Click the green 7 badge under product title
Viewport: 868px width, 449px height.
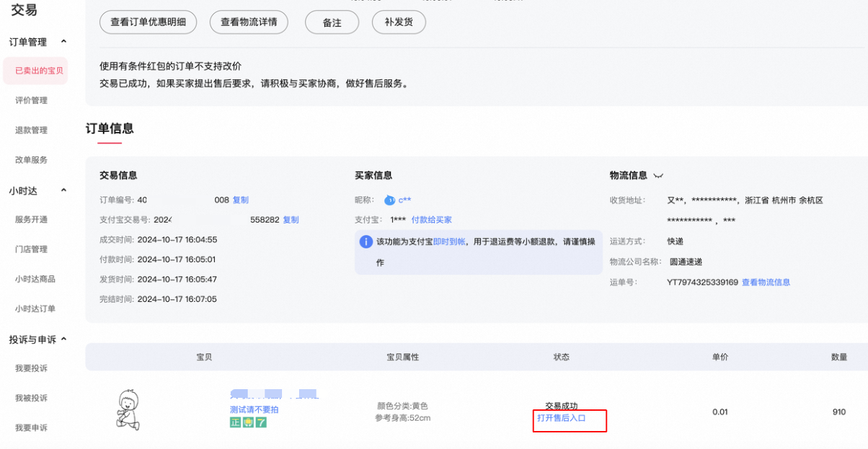tap(261, 422)
